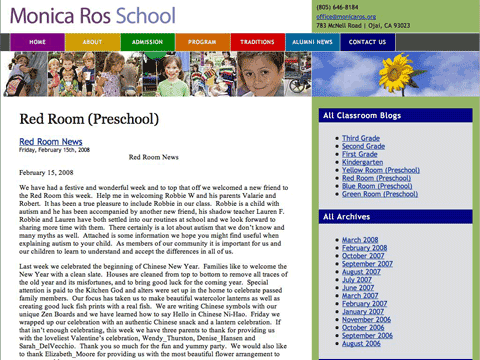The width and height of the screenshot is (480, 360).
Task: Visit the ALUMNI NEWS page
Action: point(313,42)
